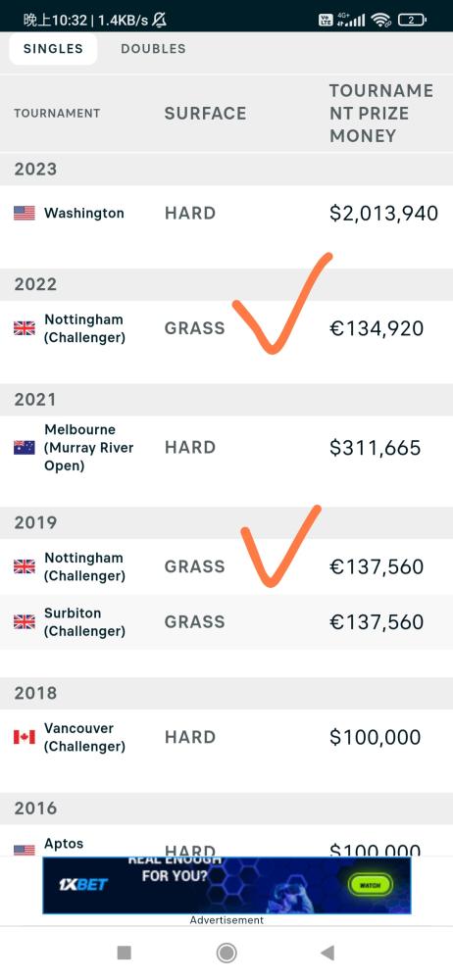
Task: Switch to the Doubles tab
Action: (x=153, y=49)
